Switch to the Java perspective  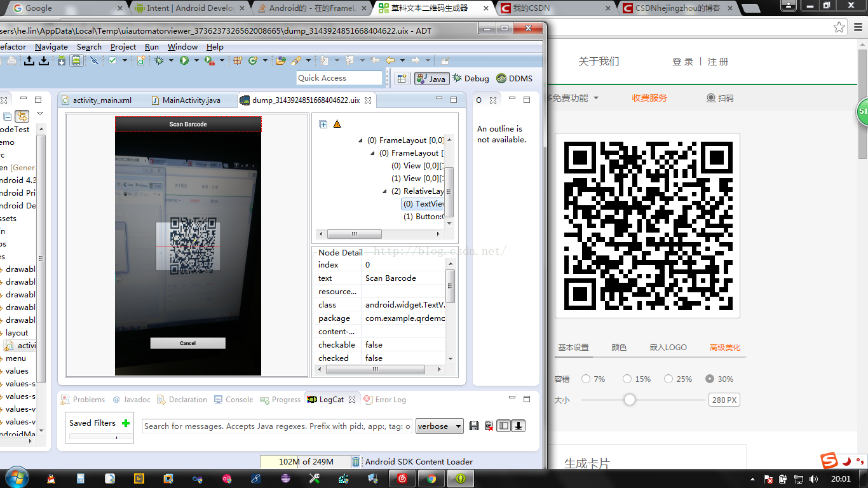[x=432, y=78]
